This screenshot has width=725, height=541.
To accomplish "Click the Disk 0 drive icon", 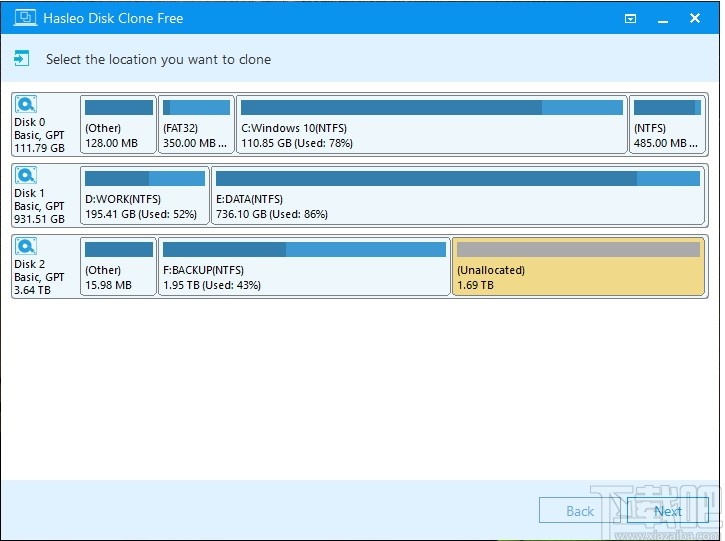I will coord(26,104).
